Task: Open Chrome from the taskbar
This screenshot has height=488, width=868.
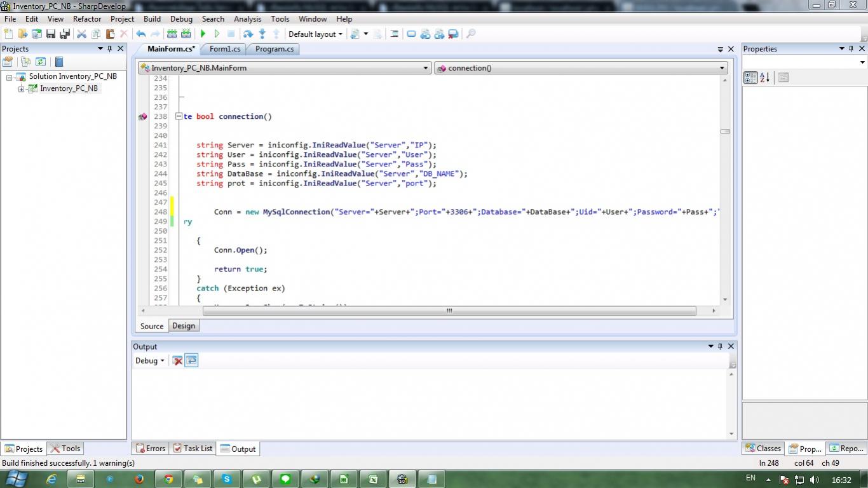Action: click(168, 479)
